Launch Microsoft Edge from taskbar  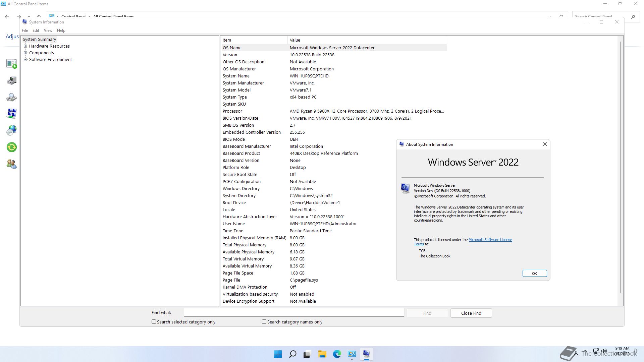pos(337,354)
